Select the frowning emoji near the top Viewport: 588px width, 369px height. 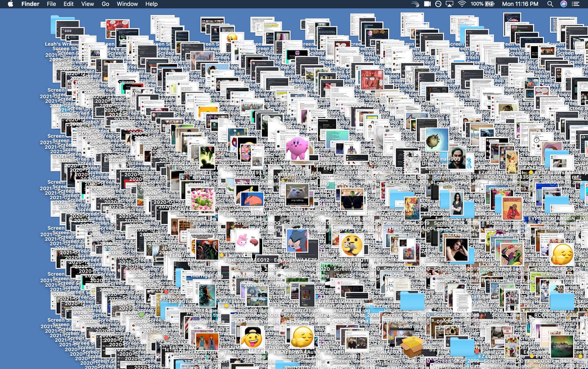tap(232, 38)
